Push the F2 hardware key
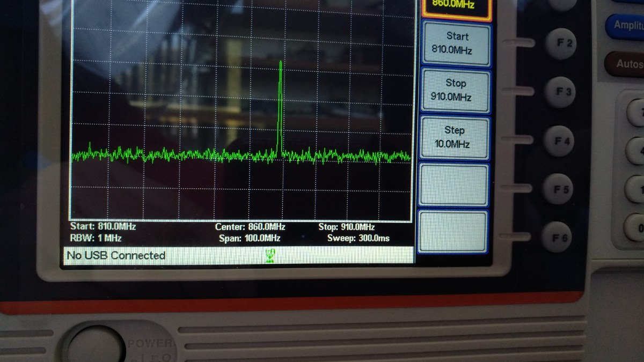The image size is (644, 362). click(561, 43)
